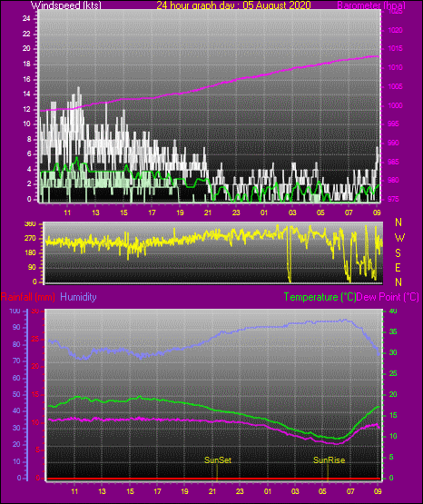Click the 50 humidity scale value

click(16, 394)
